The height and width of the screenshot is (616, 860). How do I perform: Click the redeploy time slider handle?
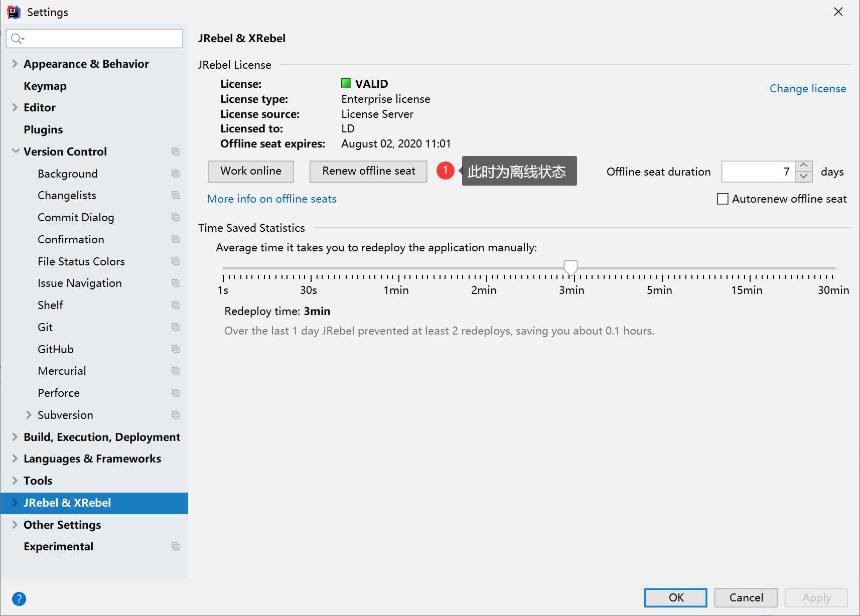click(570, 267)
